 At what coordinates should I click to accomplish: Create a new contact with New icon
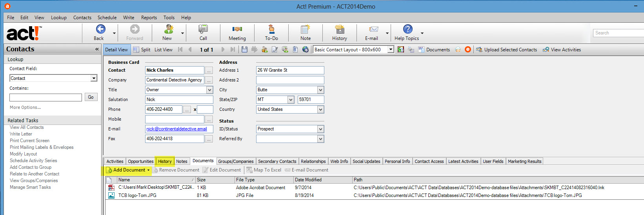tap(169, 29)
